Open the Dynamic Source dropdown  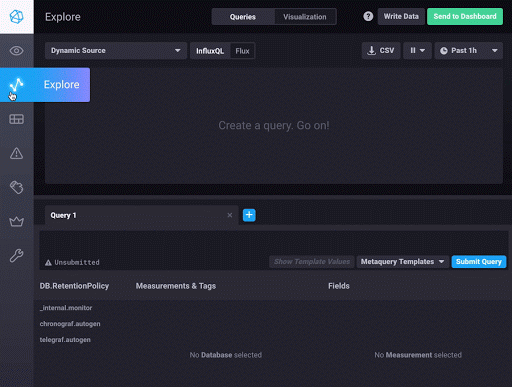point(116,51)
